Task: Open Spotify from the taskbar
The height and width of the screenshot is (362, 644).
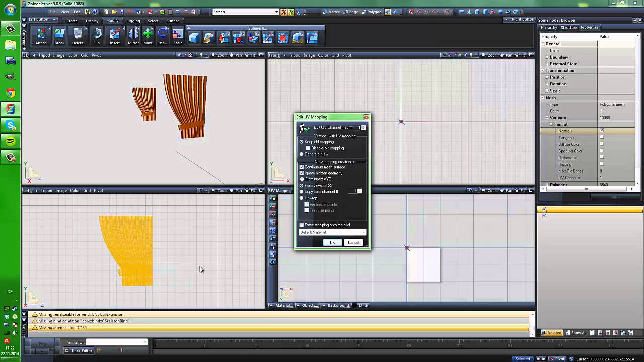Action: click(x=10, y=141)
